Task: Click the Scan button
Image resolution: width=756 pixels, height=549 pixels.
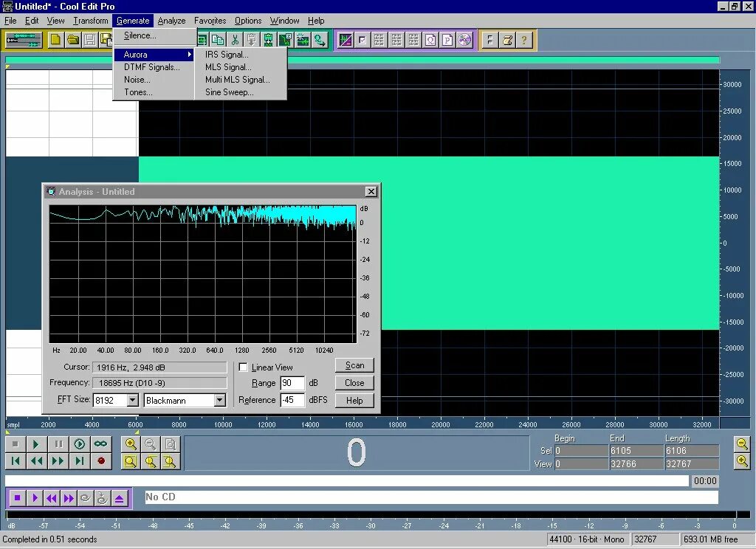Action: [354, 365]
